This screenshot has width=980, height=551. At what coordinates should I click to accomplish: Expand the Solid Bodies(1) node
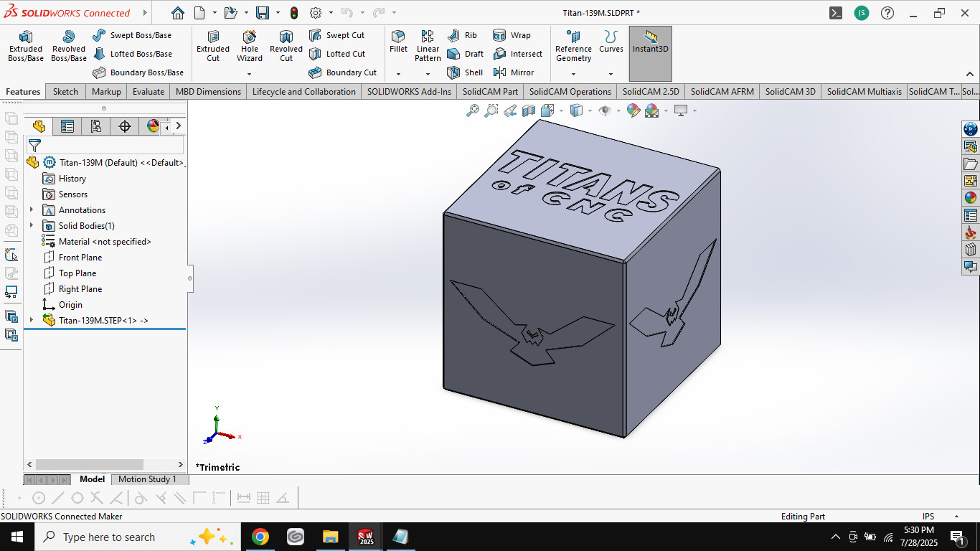[x=32, y=226]
